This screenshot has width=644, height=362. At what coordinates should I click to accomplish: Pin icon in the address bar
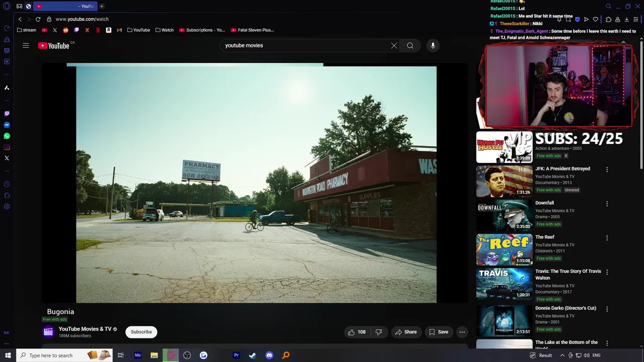(x=559, y=19)
